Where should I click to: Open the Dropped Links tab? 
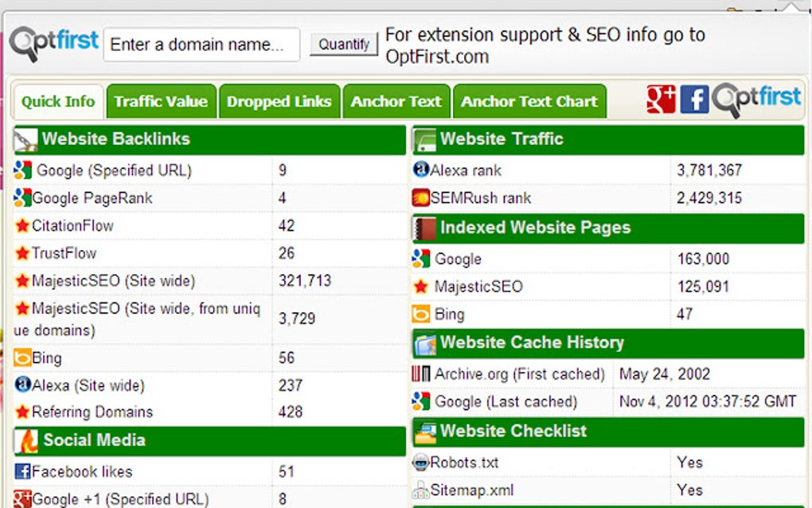tap(279, 101)
